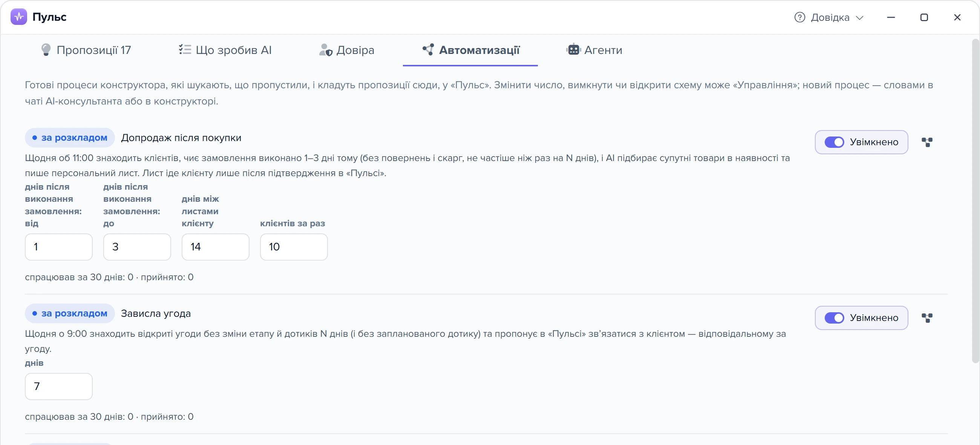Click the user-shield icon of Довіра

point(326,50)
